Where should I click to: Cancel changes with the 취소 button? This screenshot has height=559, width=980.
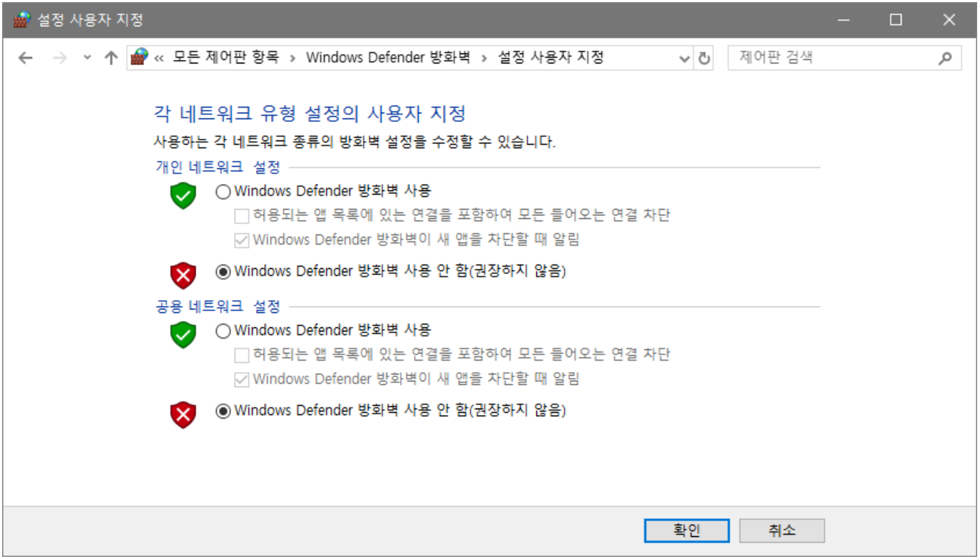point(782,530)
